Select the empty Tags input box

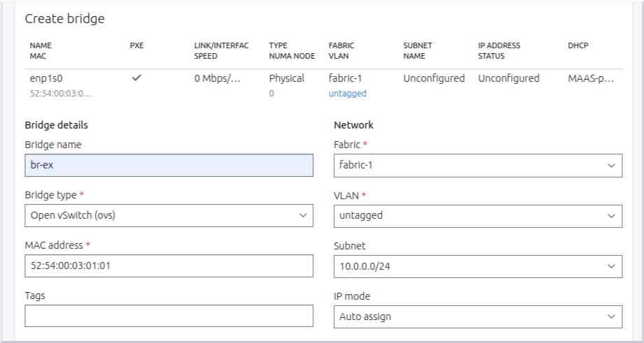[169, 316]
